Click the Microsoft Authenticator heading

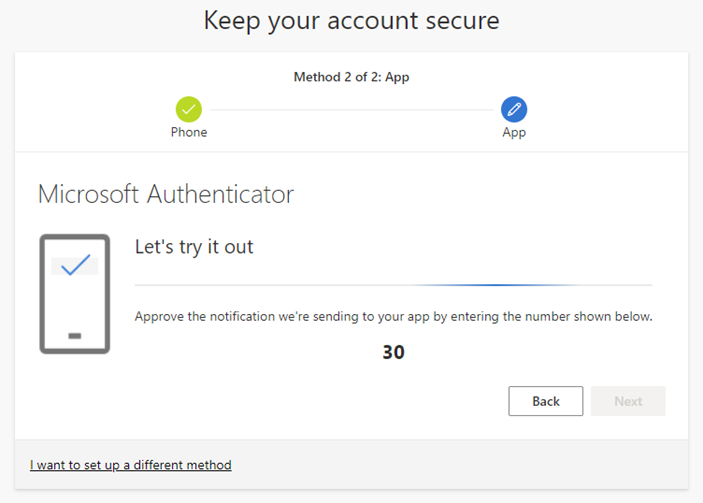(x=166, y=194)
